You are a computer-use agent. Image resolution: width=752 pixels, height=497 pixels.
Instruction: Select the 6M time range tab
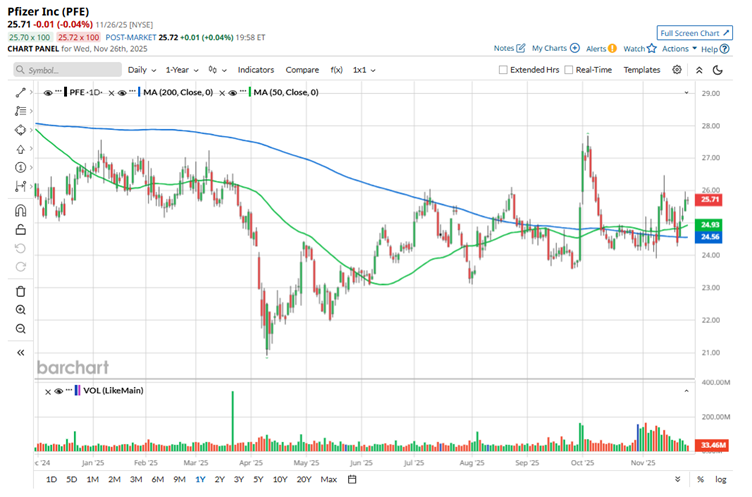158,479
